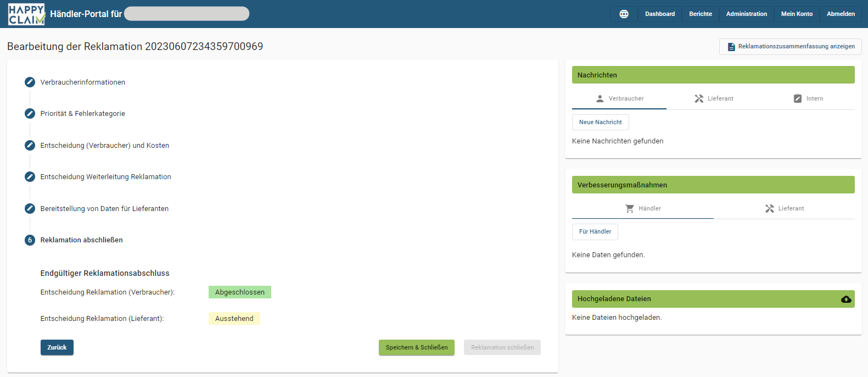868x377 pixels.
Task: Click pencil icon for Priorität & Fehlerkategorie
Action: tap(30, 114)
